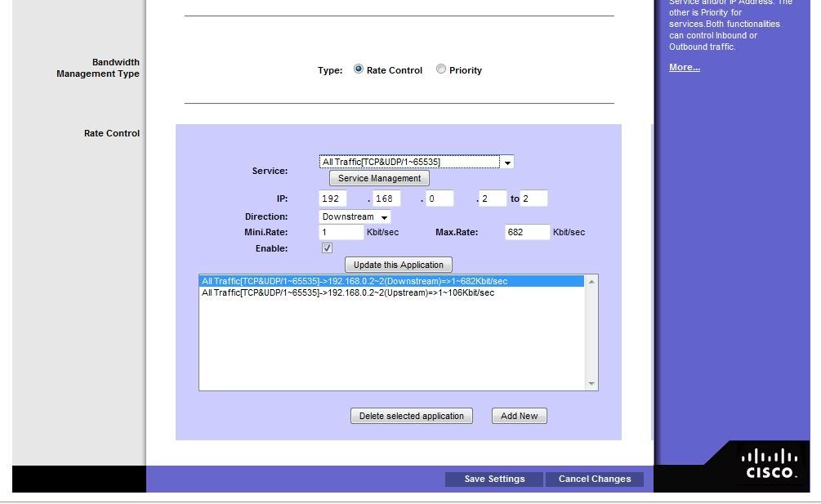Click the Mini.Rate input field
Image resolution: width=821 pixels, height=504 pixels.
pyautogui.click(x=341, y=233)
